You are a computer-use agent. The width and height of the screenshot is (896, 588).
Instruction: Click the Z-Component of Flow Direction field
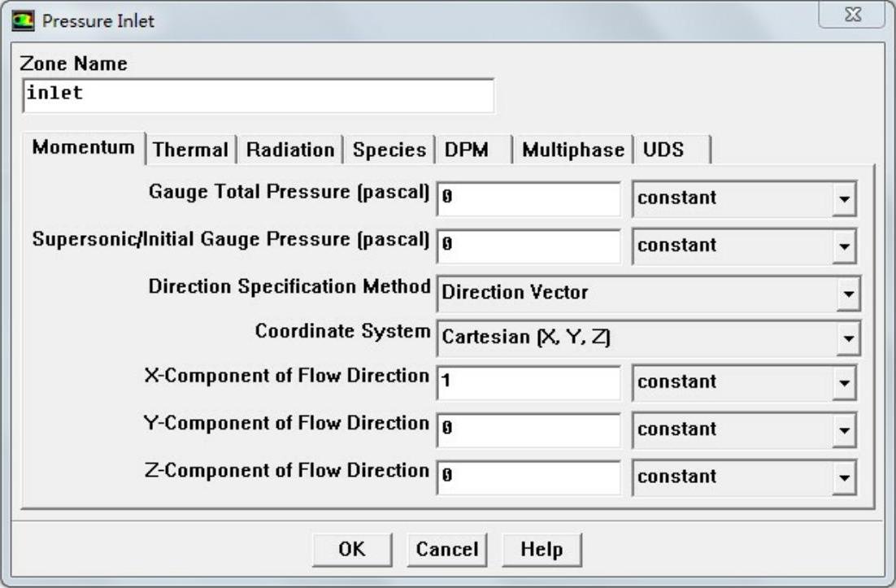coord(529,477)
